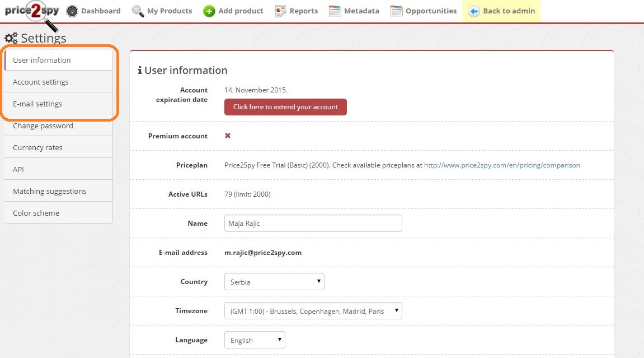Click the 'Account expiration date' label

pyautogui.click(x=181, y=95)
